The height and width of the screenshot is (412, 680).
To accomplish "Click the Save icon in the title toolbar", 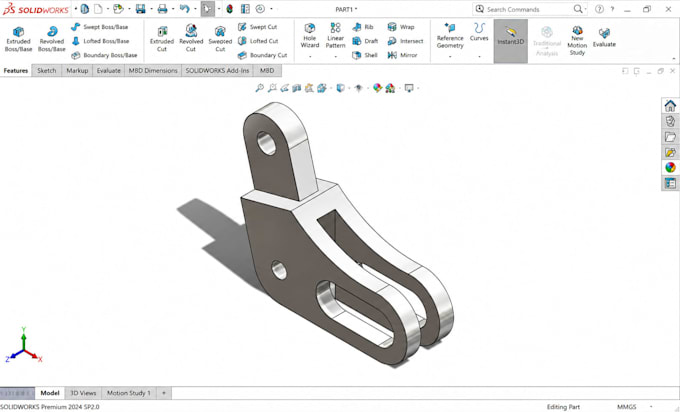I will [140, 9].
